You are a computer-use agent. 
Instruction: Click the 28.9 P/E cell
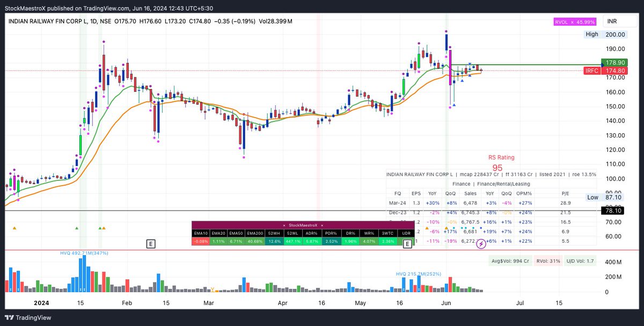coord(566,202)
